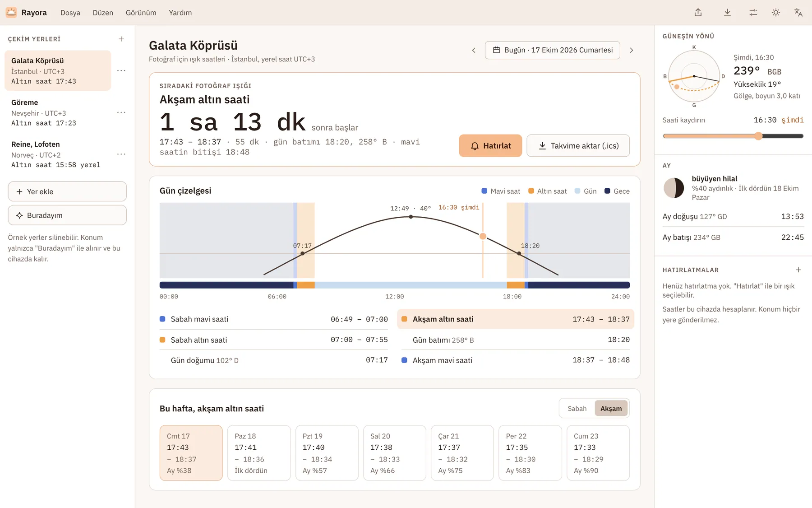
Task: Open the Görünüm menu
Action: [x=141, y=13]
